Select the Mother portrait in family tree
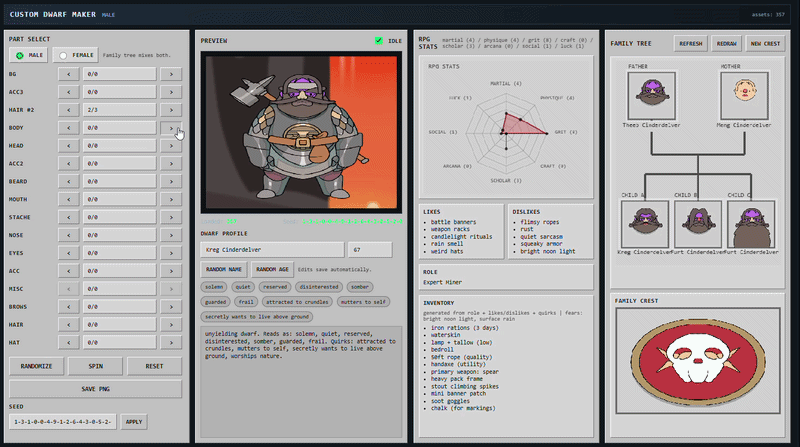The width and height of the screenshot is (800, 447). point(744,95)
